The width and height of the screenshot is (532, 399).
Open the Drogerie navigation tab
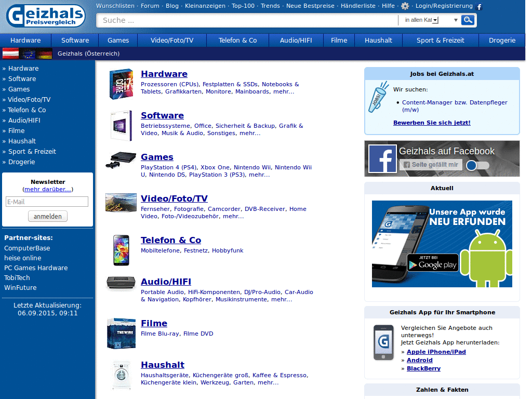[x=502, y=41]
